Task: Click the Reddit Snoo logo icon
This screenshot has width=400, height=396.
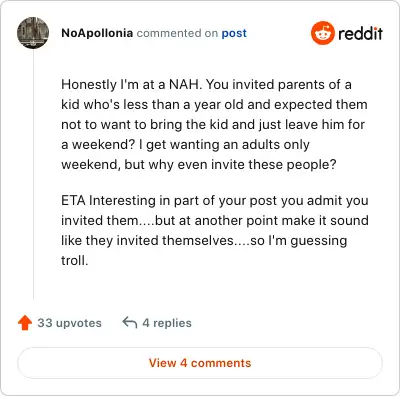Action: [x=322, y=33]
